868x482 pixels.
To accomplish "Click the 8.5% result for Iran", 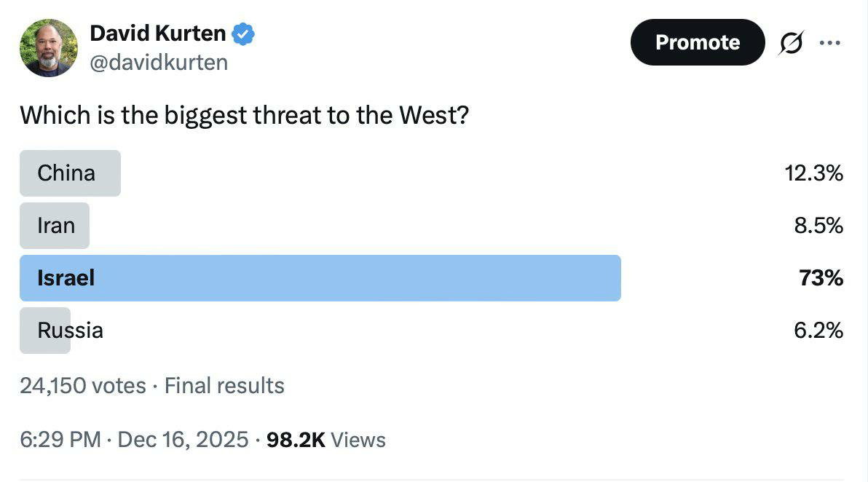I will 818,226.
